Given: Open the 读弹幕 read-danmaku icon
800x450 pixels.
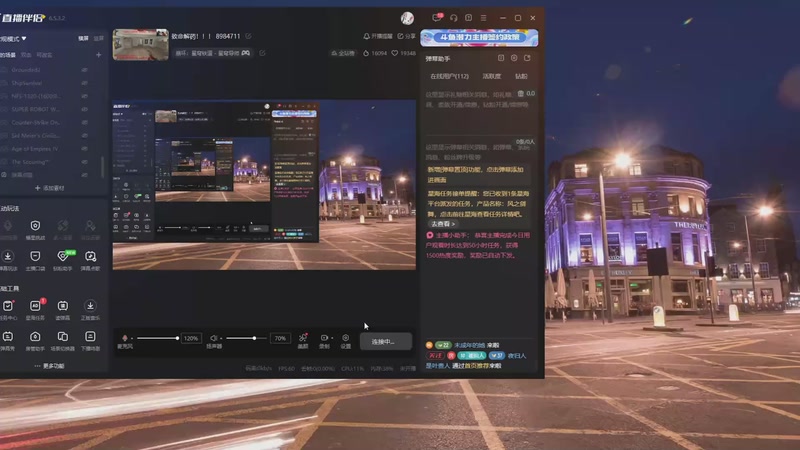Looking at the screenshot, I should (x=63, y=306).
